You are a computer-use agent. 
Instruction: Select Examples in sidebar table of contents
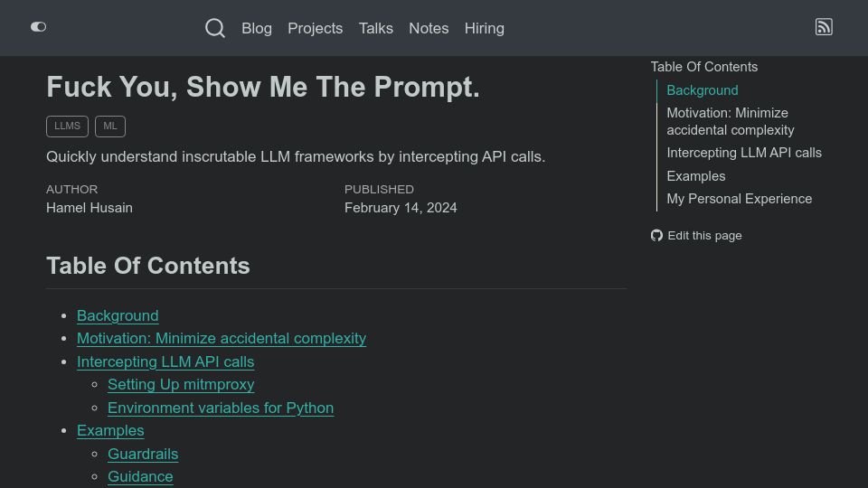[x=696, y=176]
